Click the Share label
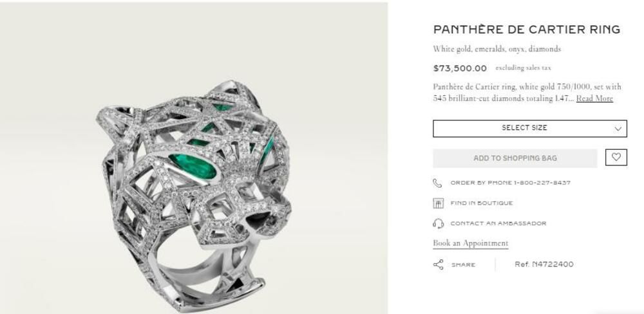 pyautogui.click(x=463, y=264)
